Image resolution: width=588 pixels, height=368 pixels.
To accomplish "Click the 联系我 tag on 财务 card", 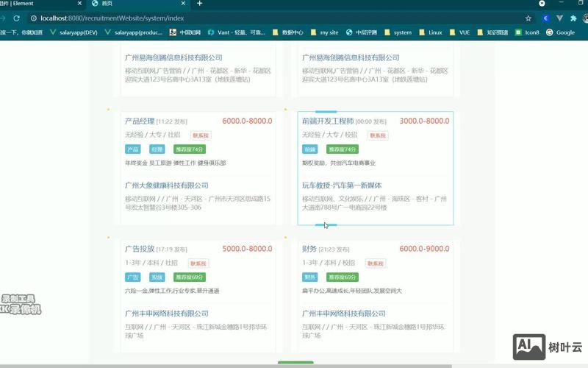I will tap(376, 263).
